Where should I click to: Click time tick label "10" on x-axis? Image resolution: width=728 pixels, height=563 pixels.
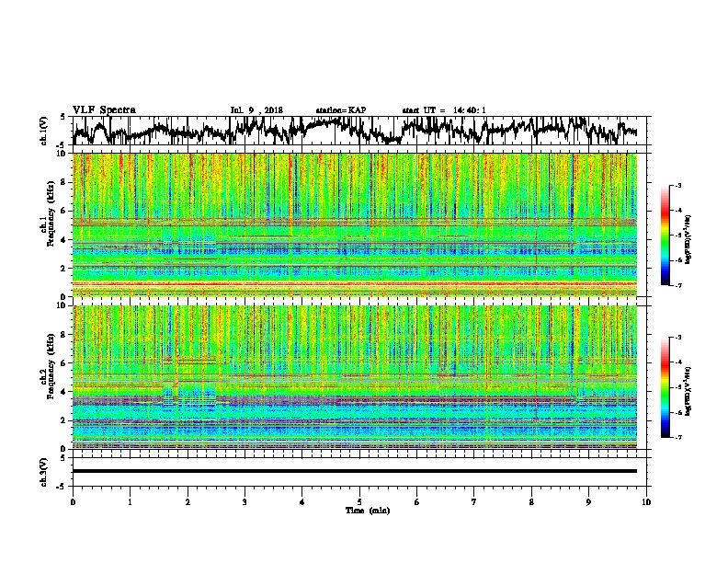[x=646, y=502]
